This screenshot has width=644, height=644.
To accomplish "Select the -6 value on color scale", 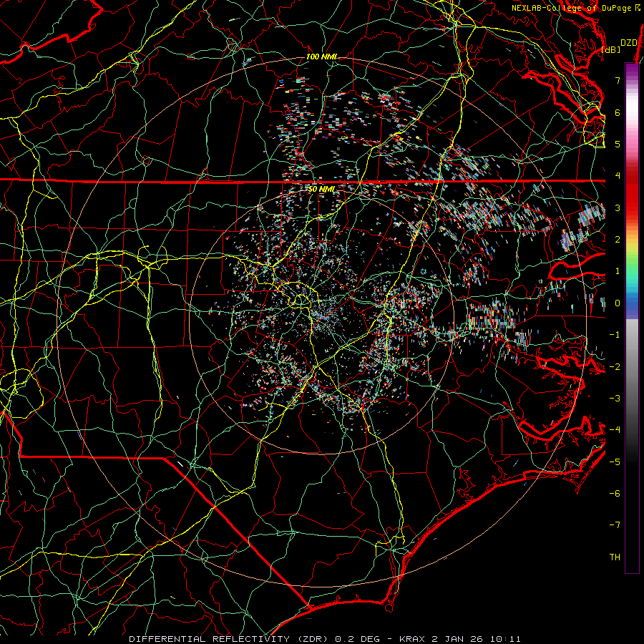I will coord(615,493).
